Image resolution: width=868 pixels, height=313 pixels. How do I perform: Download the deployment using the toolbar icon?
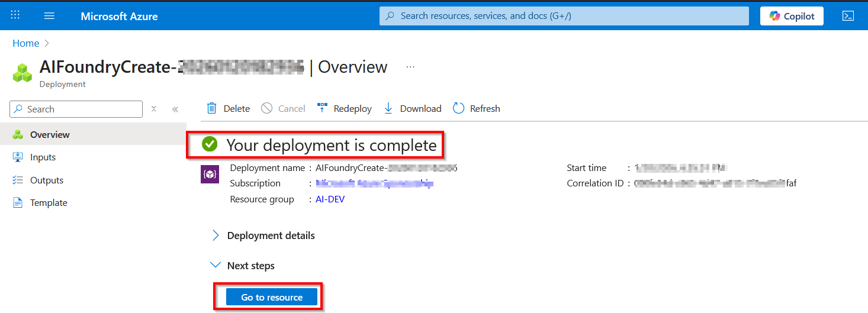pyautogui.click(x=388, y=108)
